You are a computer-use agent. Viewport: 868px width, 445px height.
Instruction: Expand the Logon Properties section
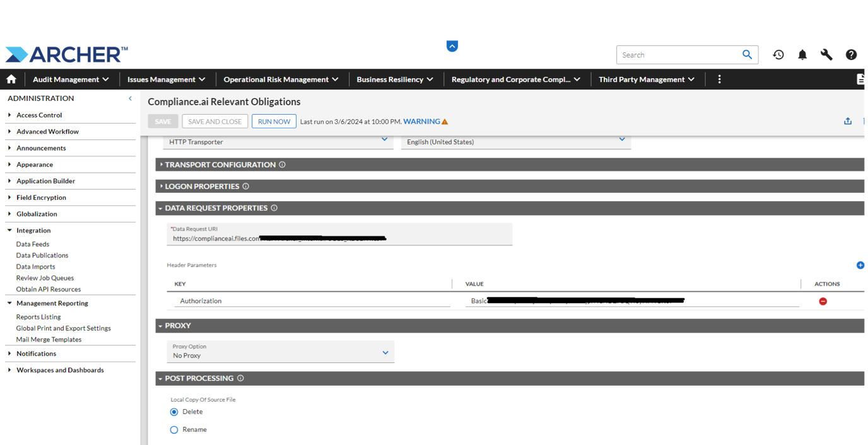pos(161,187)
